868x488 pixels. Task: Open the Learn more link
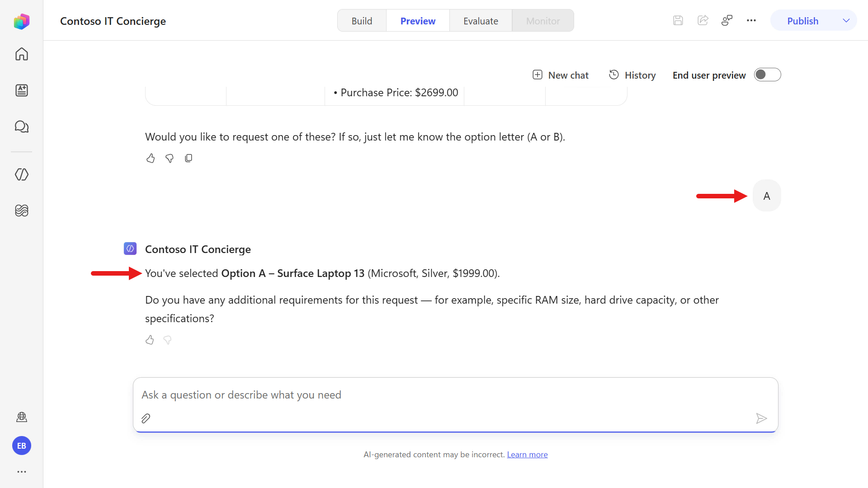(527, 455)
